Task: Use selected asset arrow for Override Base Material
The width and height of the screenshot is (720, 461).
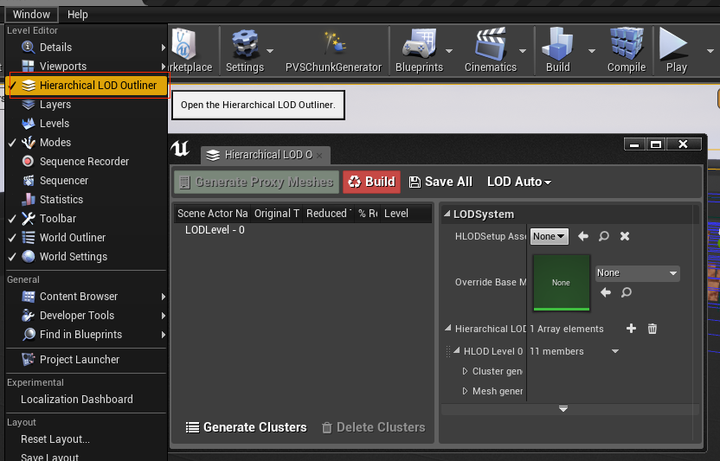Action: pyautogui.click(x=606, y=292)
